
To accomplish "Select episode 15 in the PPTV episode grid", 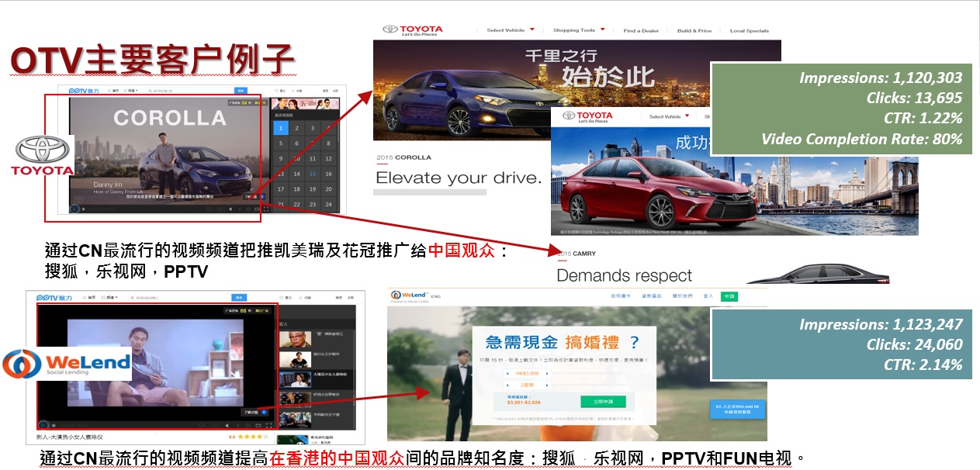I will [x=312, y=174].
